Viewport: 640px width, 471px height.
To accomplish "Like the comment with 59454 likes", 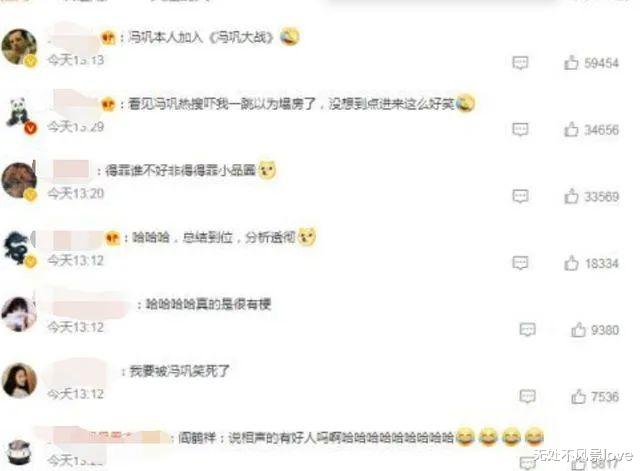I will point(571,62).
